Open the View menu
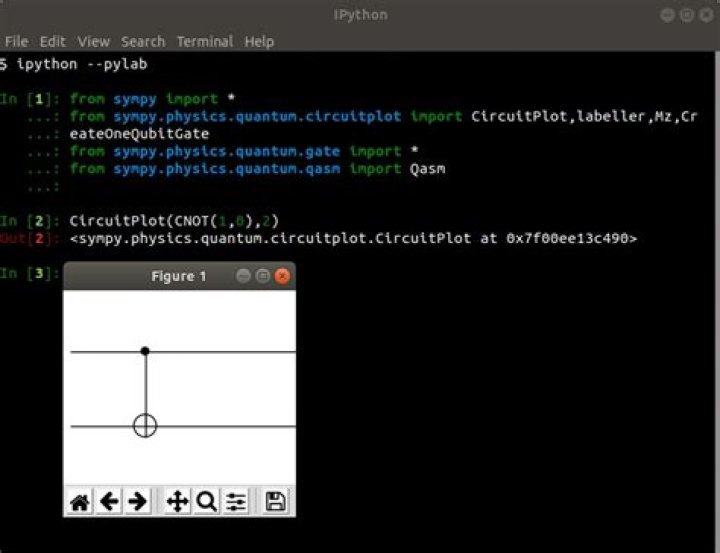This screenshot has width=720, height=553. point(94,42)
